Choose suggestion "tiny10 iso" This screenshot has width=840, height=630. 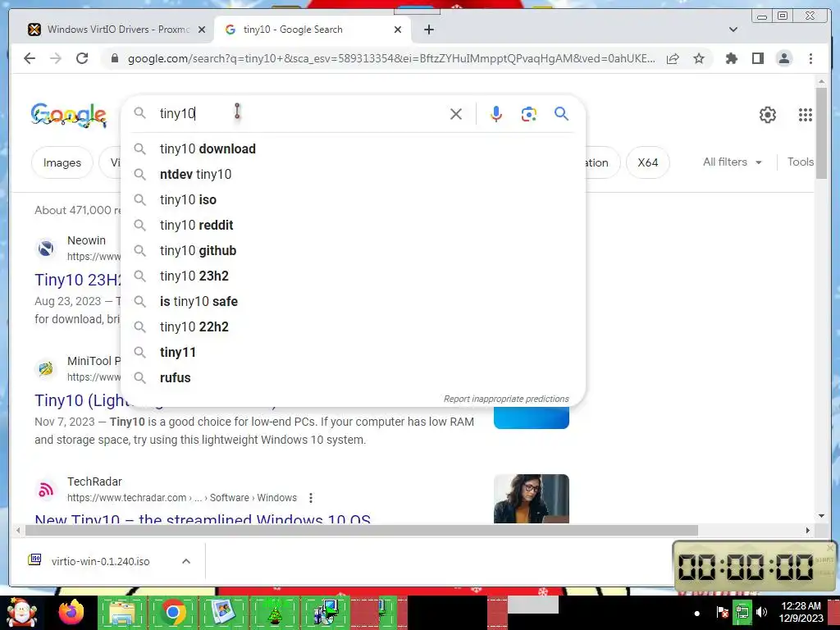[353, 200]
